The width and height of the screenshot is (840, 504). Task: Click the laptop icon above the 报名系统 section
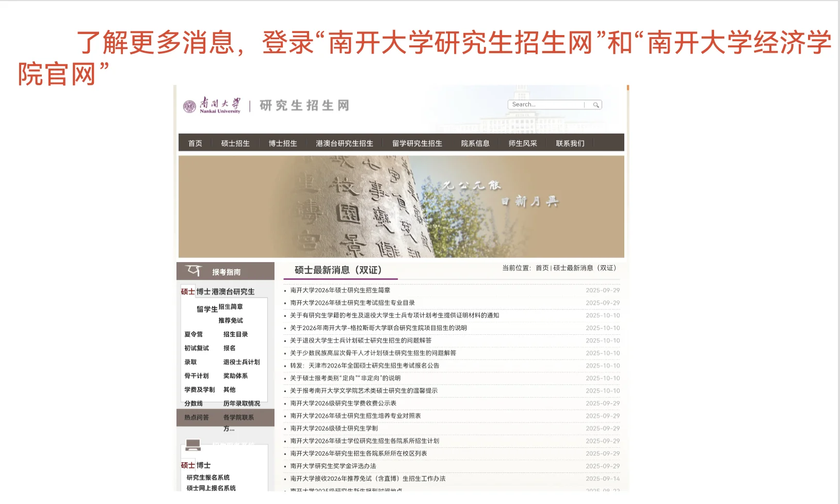[x=193, y=445]
